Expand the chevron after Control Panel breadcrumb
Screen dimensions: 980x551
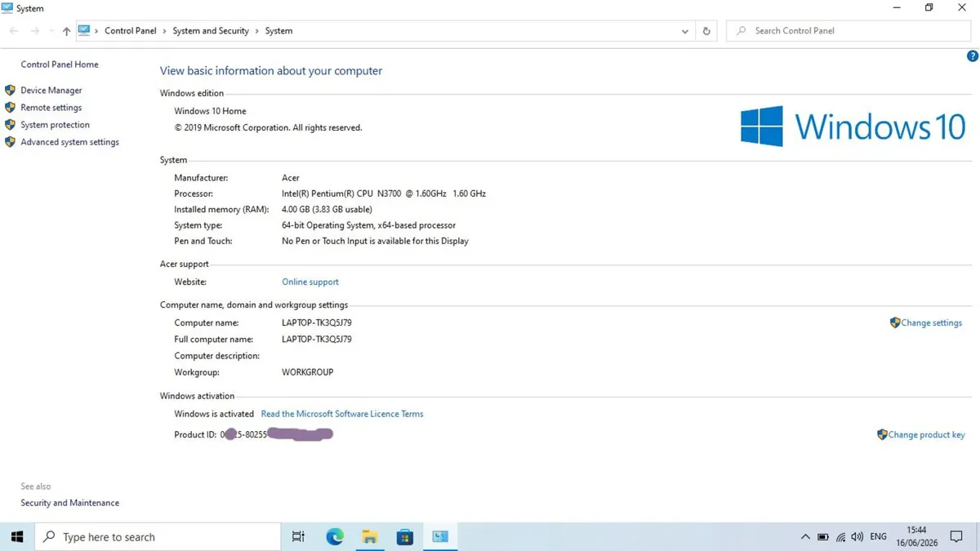pos(164,31)
